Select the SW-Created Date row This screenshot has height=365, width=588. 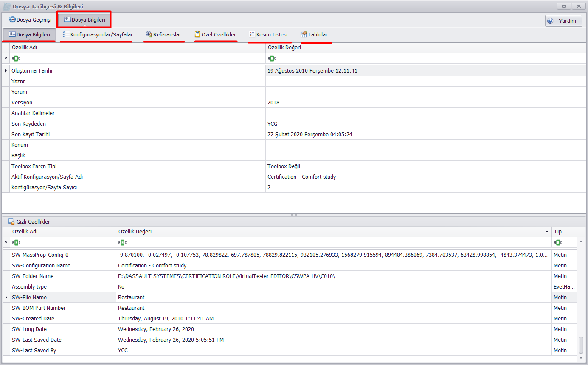click(290, 319)
